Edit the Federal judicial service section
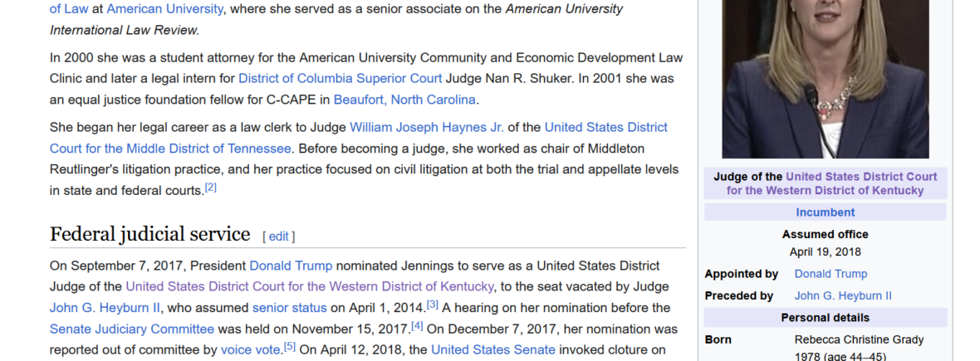 tap(279, 237)
